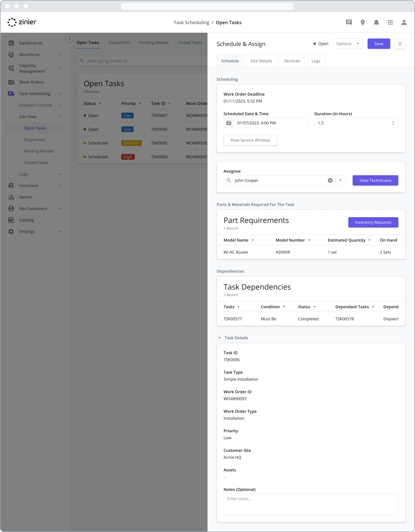
Task: Clear the John Cooper assignee
Action: click(330, 181)
